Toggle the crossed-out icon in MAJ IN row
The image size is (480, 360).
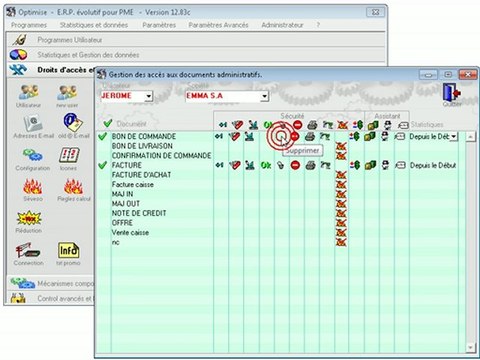341,194
